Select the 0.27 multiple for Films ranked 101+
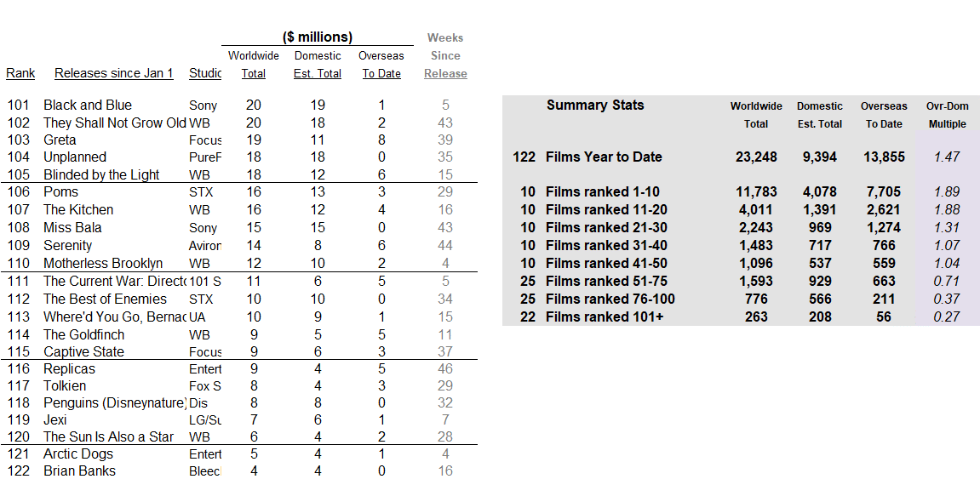 click(x=946, y=316)
